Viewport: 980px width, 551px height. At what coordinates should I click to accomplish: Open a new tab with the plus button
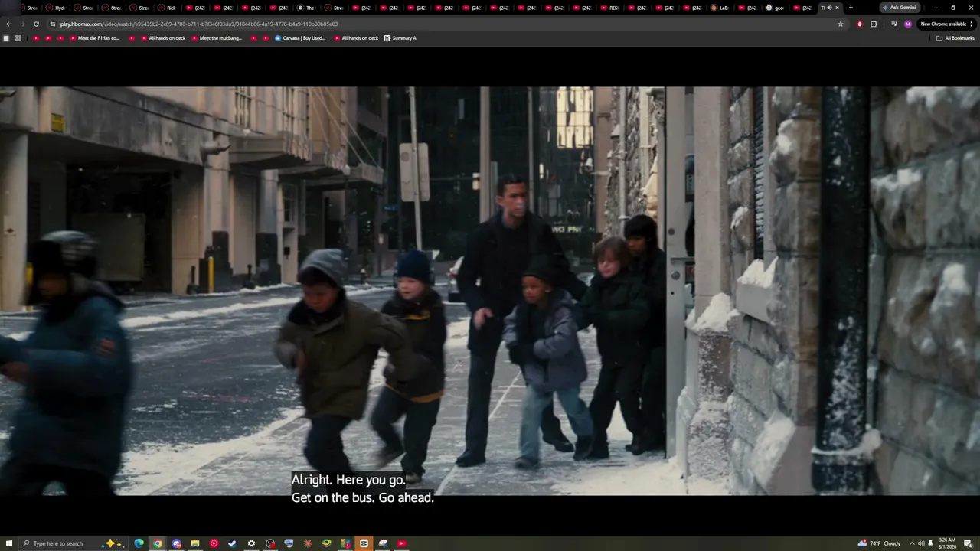[851, 8]
